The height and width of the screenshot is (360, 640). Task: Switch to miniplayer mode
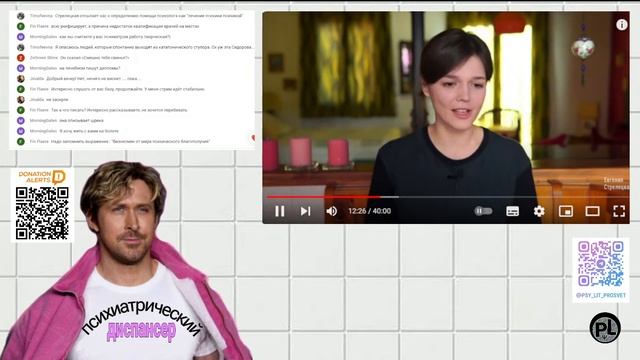[x=566, y=211]
